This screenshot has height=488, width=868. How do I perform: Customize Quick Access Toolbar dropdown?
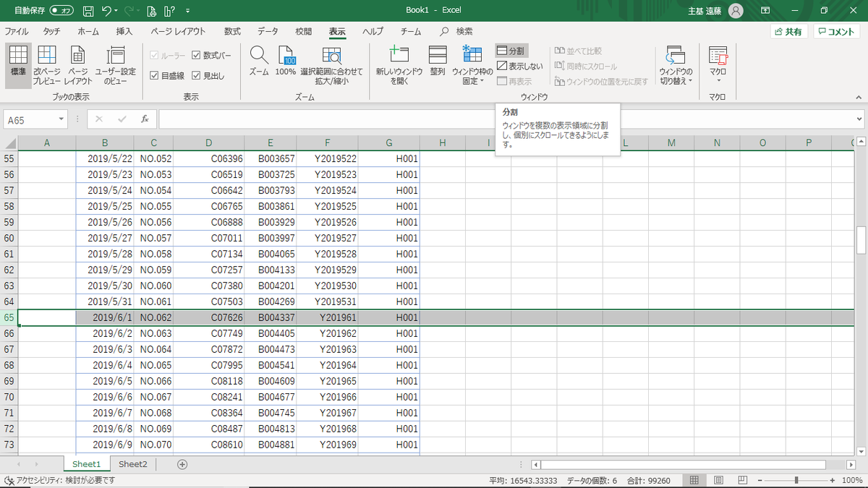click(x=188, y=11)
